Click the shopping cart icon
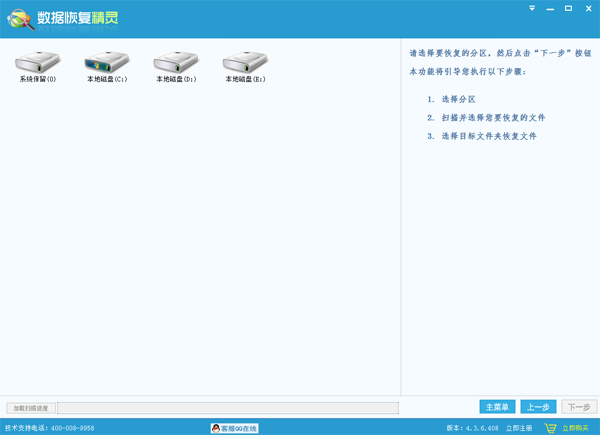The width and height of the screenshot is (600, 435). point(550,428)
